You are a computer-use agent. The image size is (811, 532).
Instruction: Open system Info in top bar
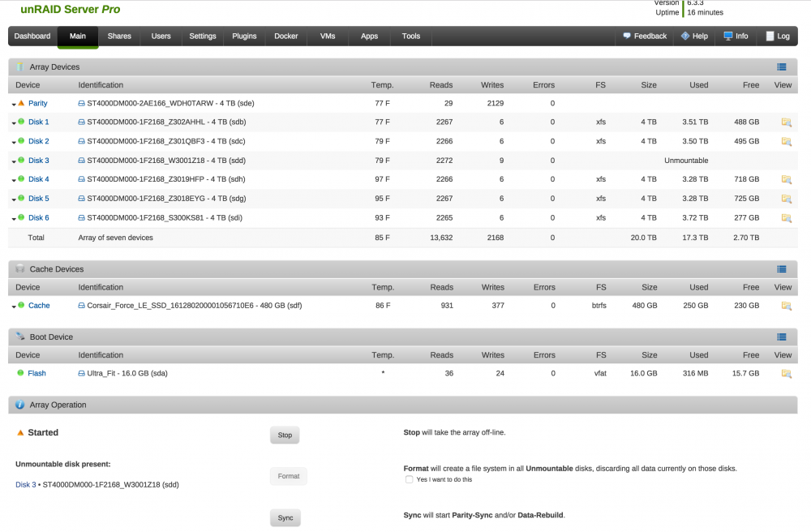click(736, 36)
